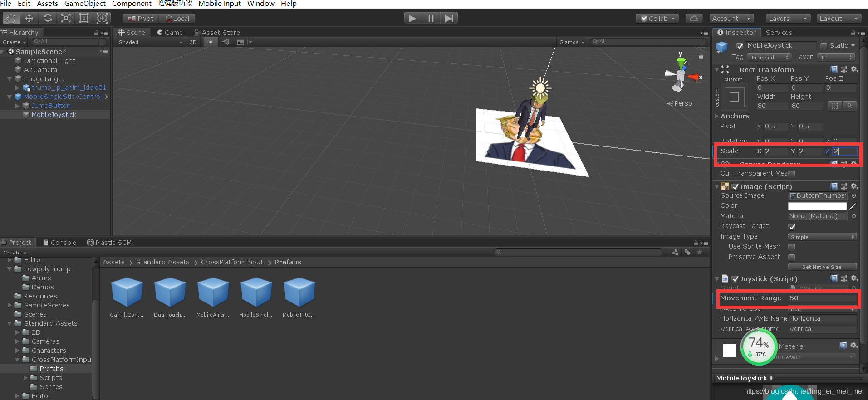This screenshot has width=868, height=400.
Task: Toggle MobileJoystick active checkbox
Action: (x=740, y=46)
